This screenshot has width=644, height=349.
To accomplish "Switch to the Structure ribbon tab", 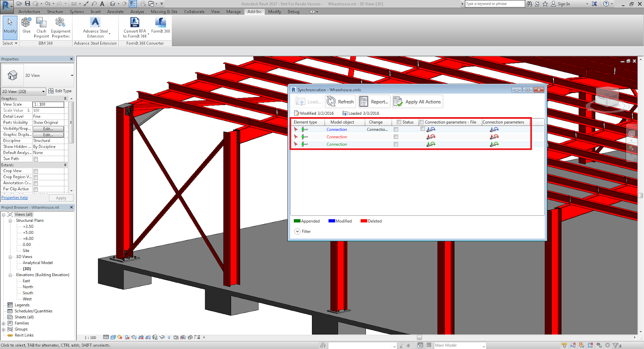I will (x=55, y=12).
